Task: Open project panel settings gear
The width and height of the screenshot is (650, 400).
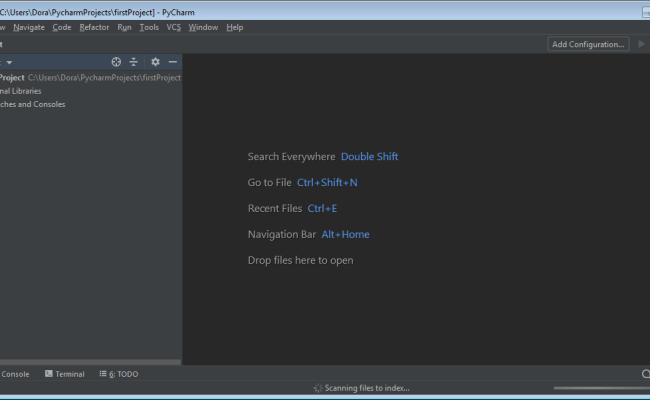Action: click(155, 62)
